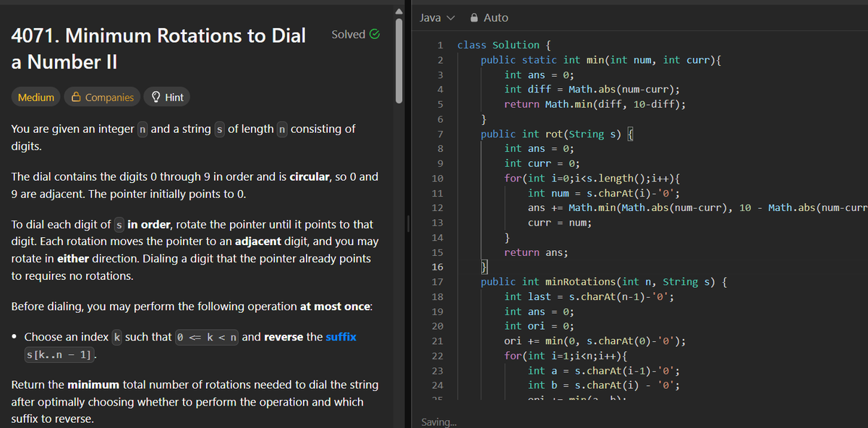Click the 'class Solution {' code line

pos(503,45)
